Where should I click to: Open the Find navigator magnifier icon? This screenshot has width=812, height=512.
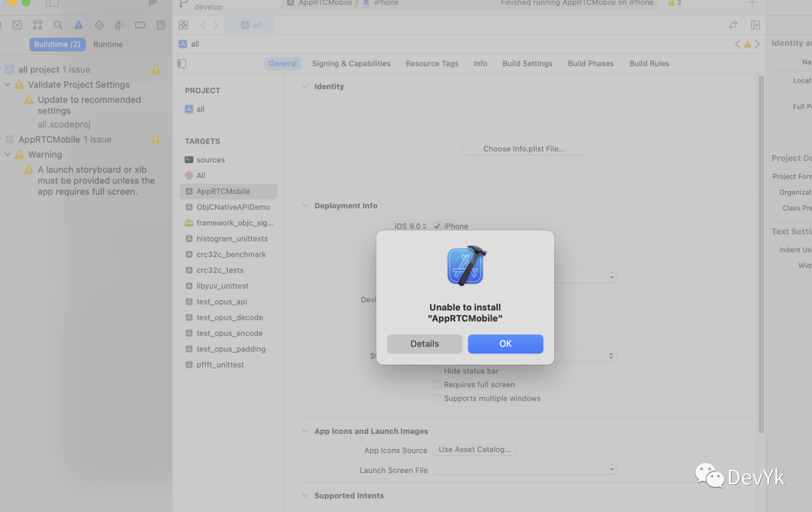(x=58, y=25)
